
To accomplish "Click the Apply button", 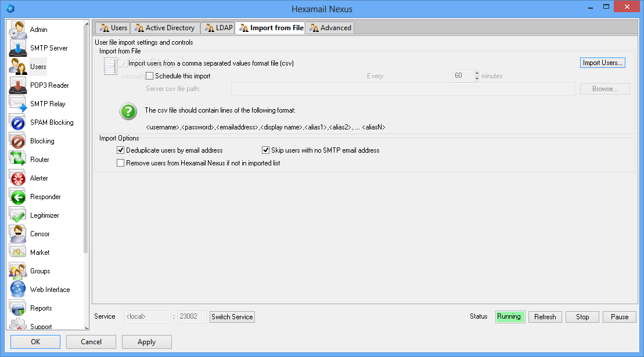I will [x=146, y=342].
